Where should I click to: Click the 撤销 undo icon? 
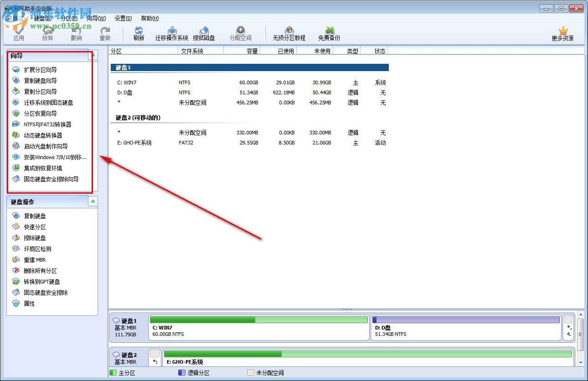pyautogui.click(x=76, y=33)
